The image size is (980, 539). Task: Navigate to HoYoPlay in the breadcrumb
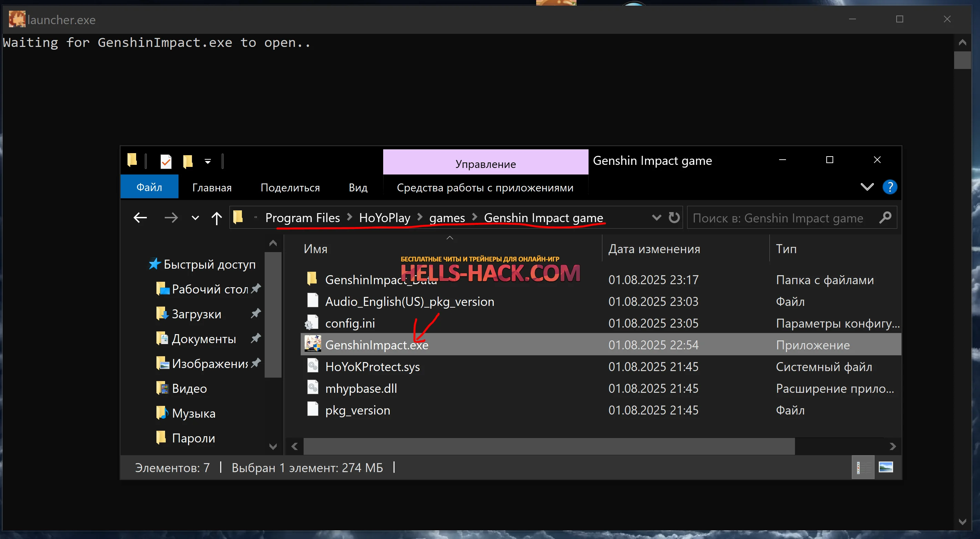click(x=385, y=218)
